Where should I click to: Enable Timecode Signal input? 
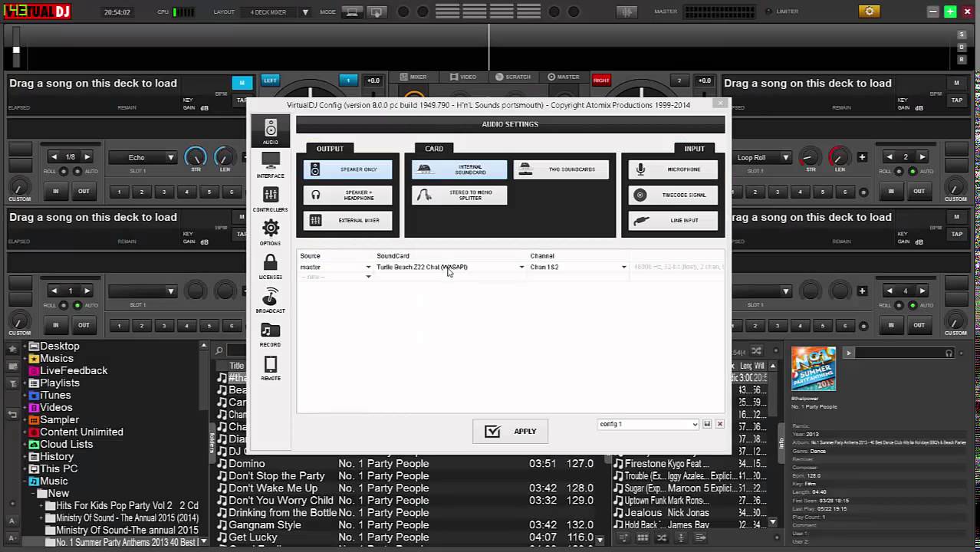673,195
